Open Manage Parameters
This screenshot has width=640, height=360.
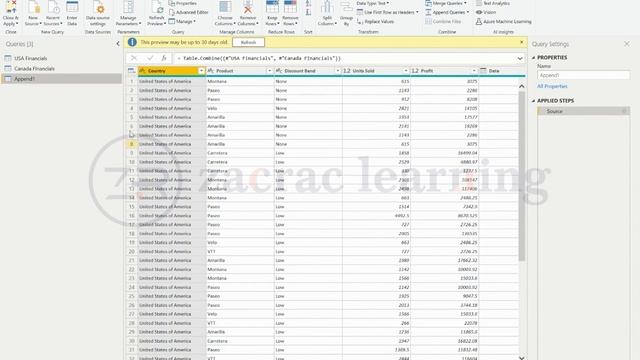(128, 13)
